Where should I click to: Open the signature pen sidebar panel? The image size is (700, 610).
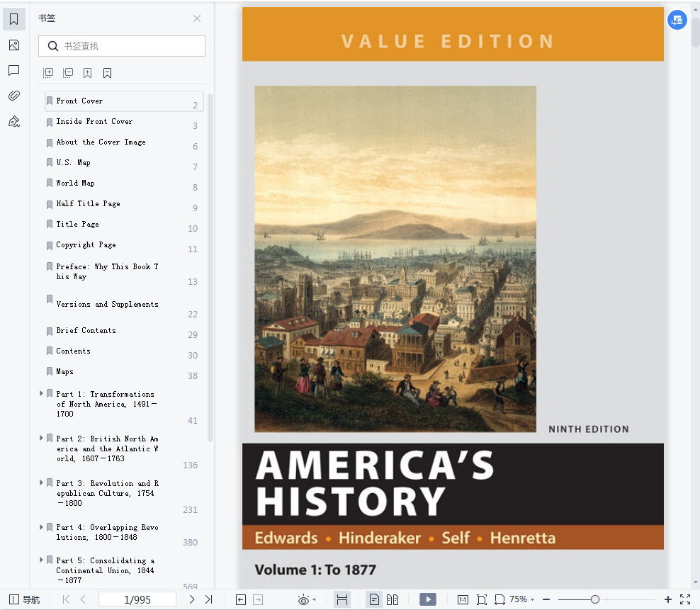click(x=14, y=121)
